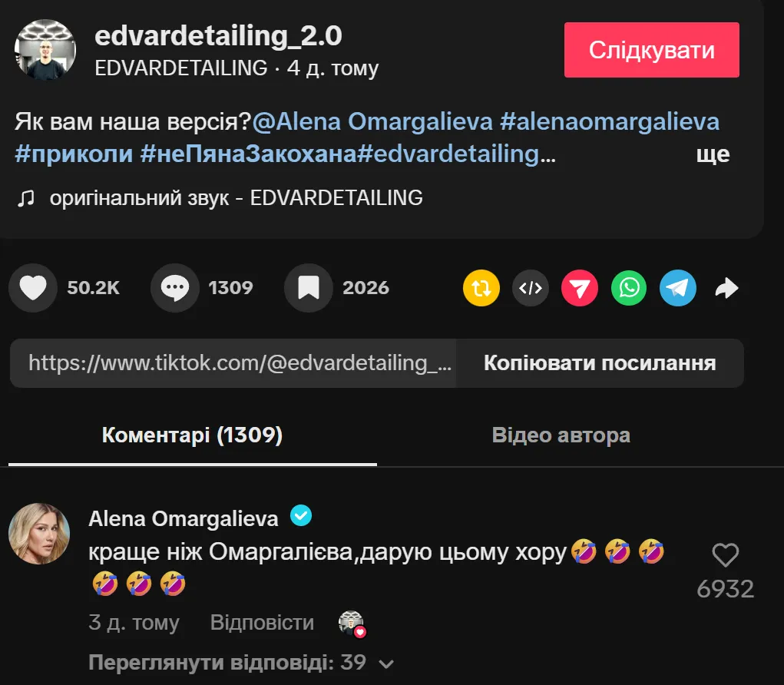Follow the account with Слідкувати button
This screenshot has width=784, height=685.
(651, 50)
